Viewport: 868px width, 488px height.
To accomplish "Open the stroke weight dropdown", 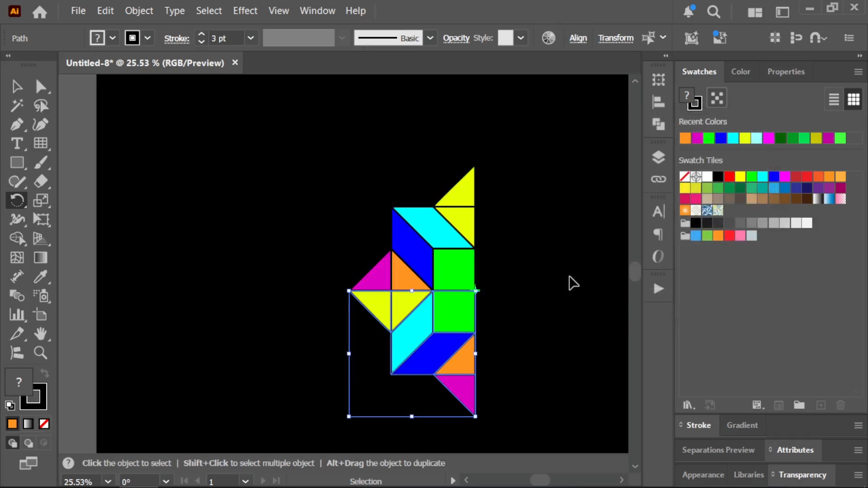I will [x=250, y=38].
